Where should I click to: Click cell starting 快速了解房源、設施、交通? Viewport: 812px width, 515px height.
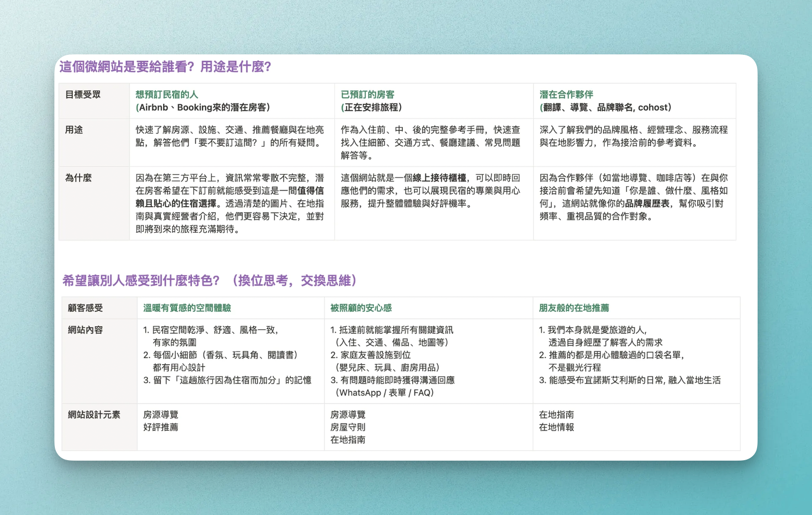pos(232,142)
